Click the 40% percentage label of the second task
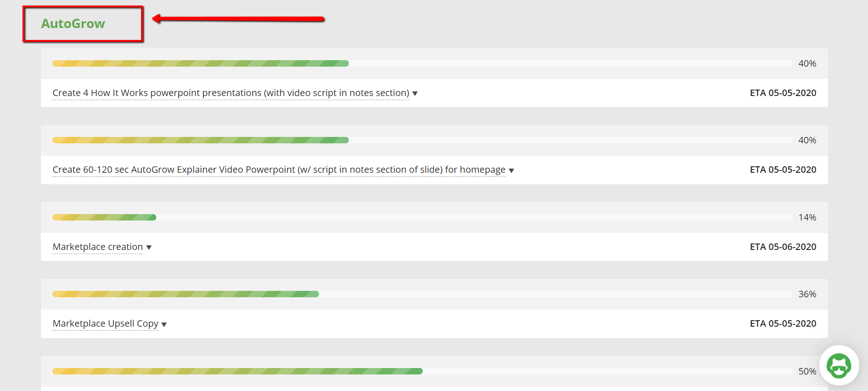The height and width of the screenshot is (391, 868). tap(807, 140)
